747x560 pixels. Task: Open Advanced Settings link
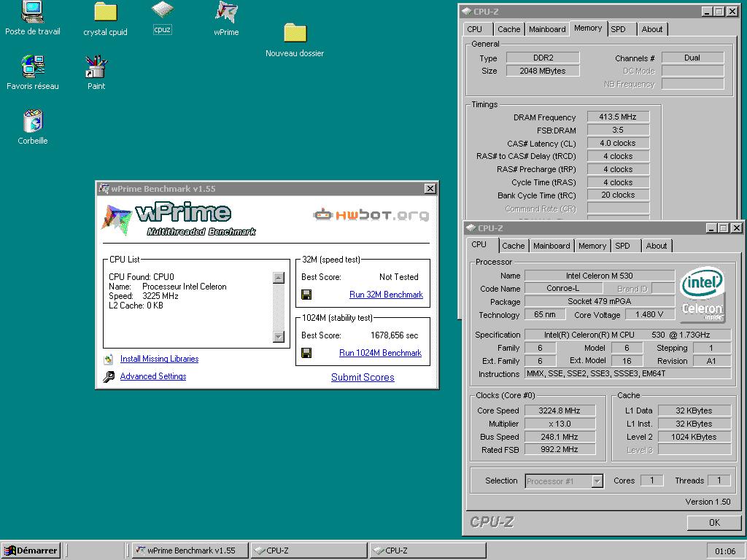click(153, 376)
